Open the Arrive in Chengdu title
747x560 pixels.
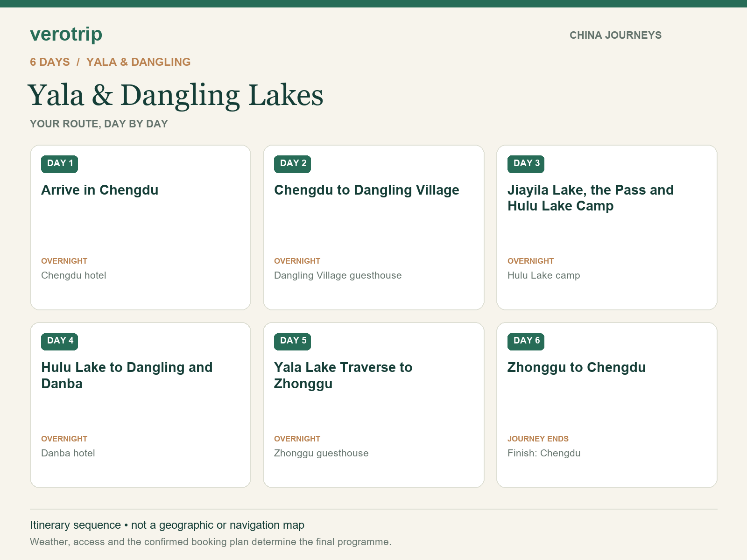coord(100,190)
